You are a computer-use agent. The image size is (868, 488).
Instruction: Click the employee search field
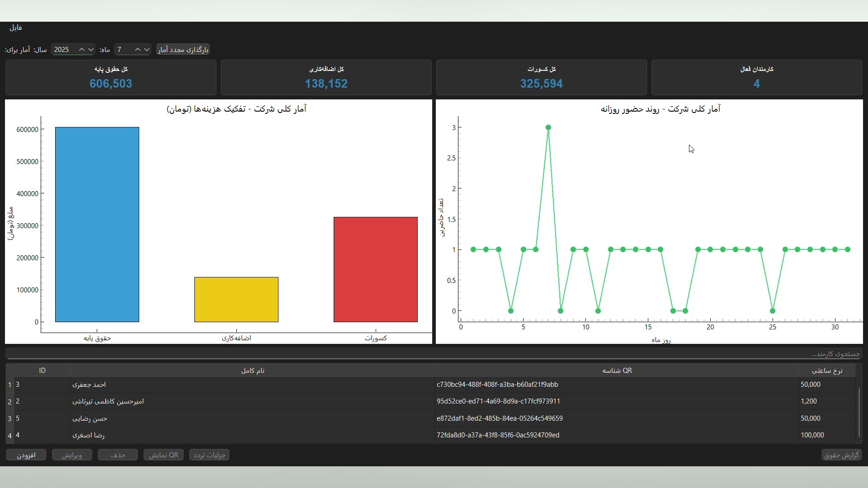pyautogui.click(x=434, y=354)
